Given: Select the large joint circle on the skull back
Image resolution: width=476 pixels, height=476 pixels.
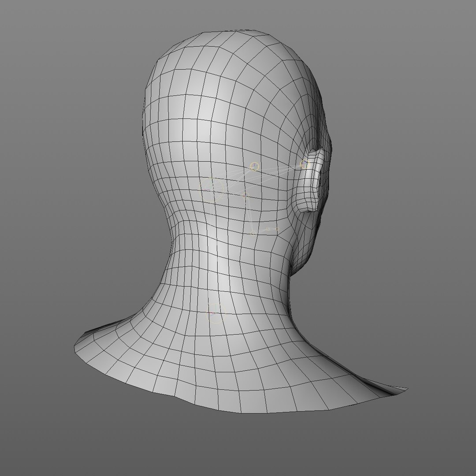Looking at the screenshot, I should click(212, 190).
